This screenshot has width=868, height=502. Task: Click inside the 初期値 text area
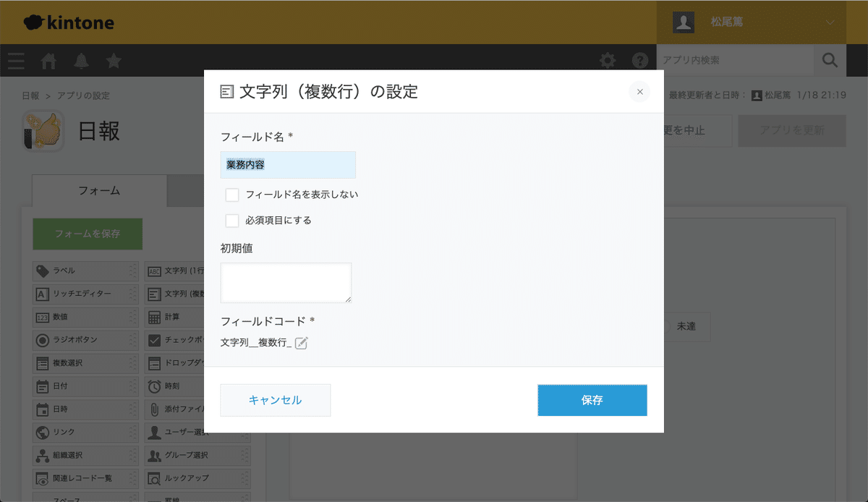pos(286,282)
